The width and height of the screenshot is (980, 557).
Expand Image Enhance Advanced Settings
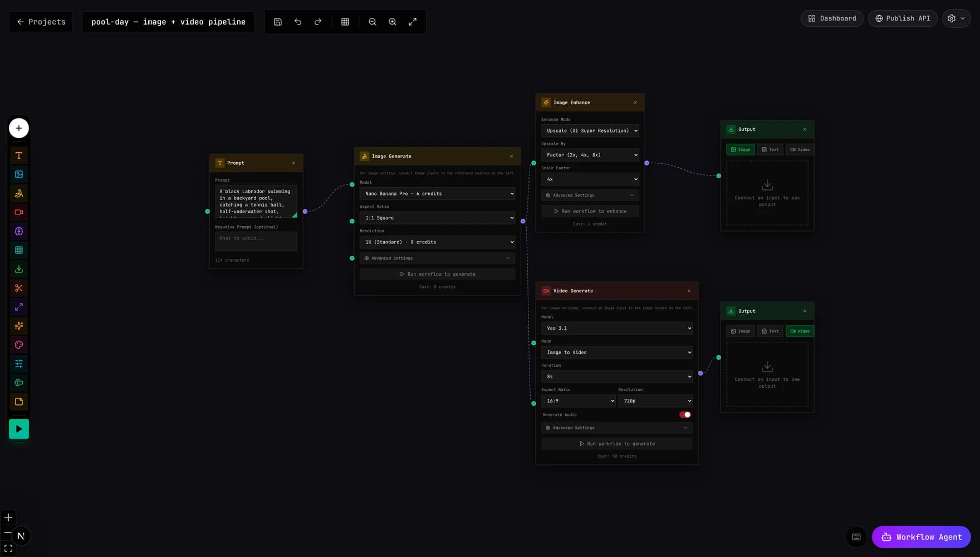pos(590,195)
